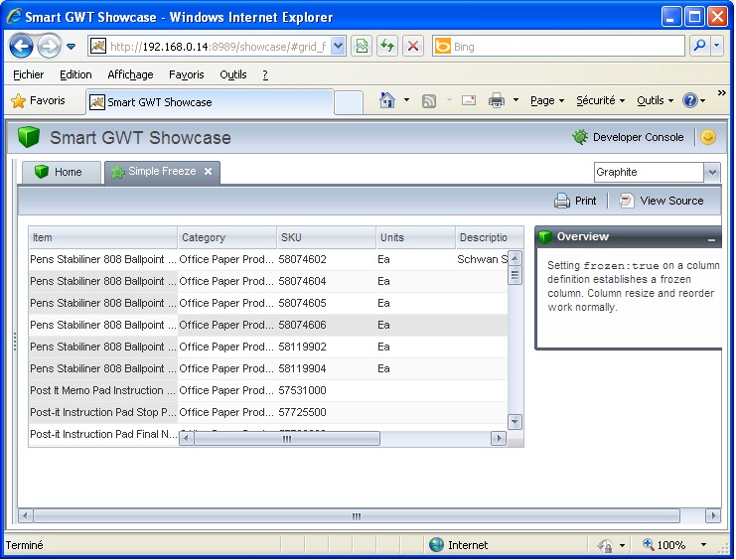The height and width of the screenshot is (560, 736).
Task: Expand the address bar URL dropdown
Action: pos(338,47)
